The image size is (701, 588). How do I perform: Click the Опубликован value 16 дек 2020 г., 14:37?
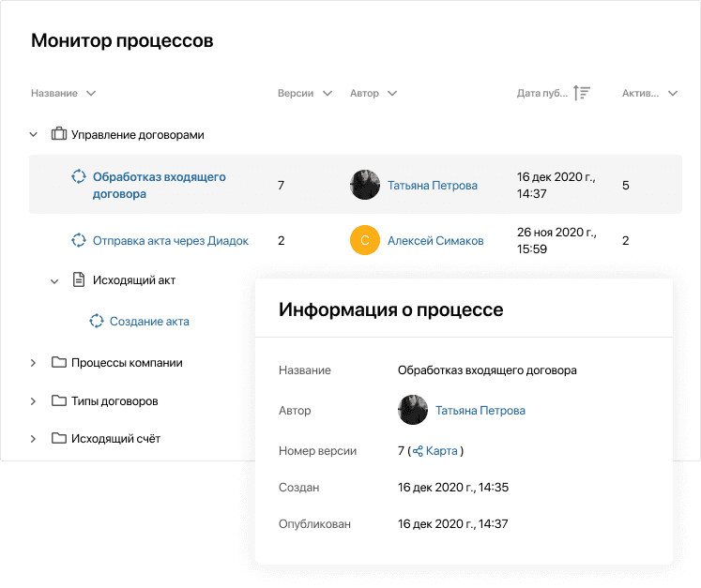[x=453, y=524]
